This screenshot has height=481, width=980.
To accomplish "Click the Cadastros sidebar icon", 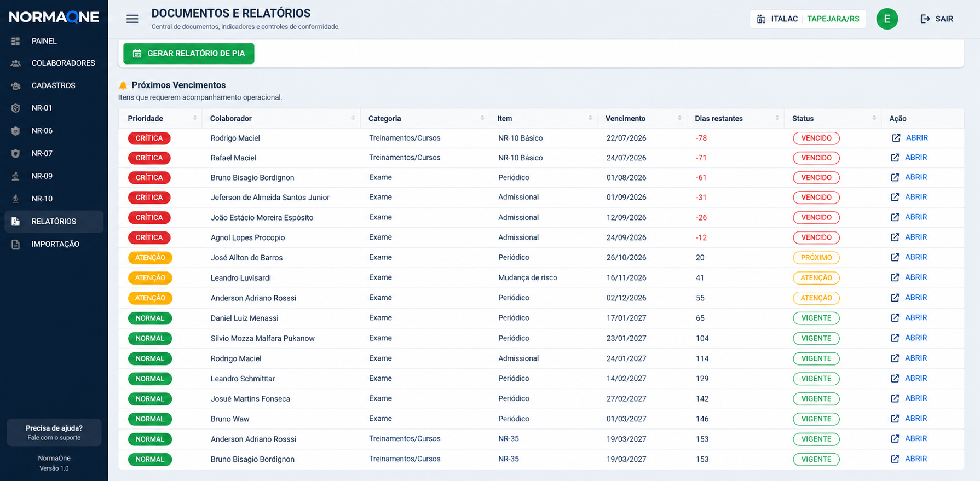I will point(15,86).
